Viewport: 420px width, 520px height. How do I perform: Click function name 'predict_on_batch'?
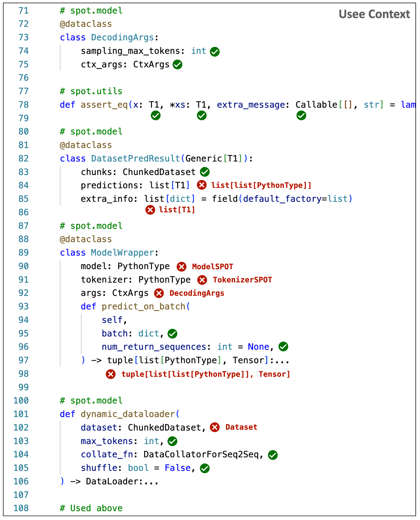tap(144, 306)
